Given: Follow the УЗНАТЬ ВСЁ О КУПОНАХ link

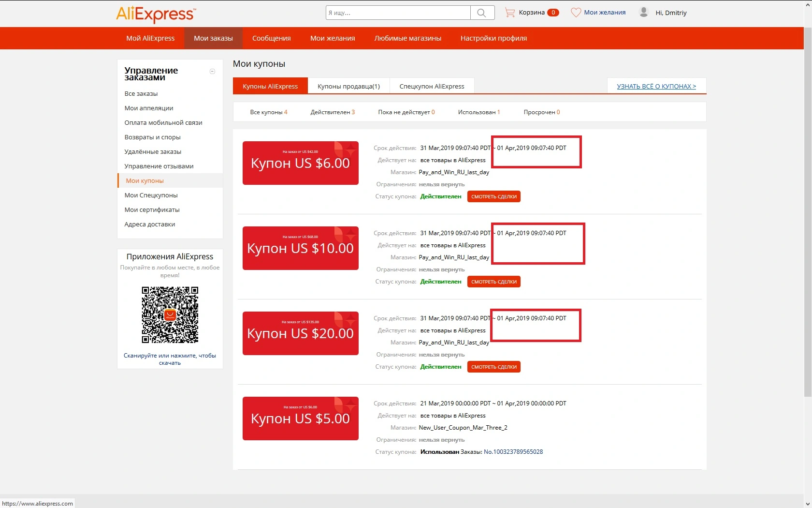Looking at the screenshot, I should 656,86.
